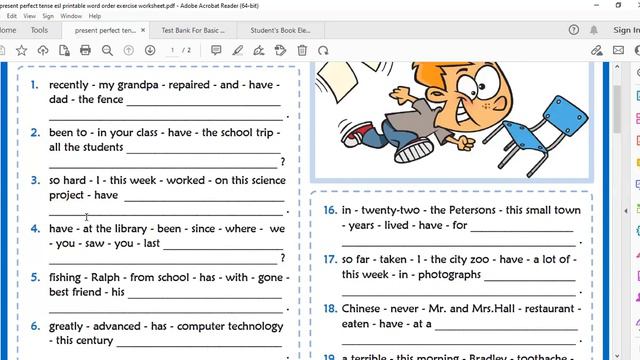640x360 pixels.
Task: Click the trash delete icon in toolbar
Action: 302,51
